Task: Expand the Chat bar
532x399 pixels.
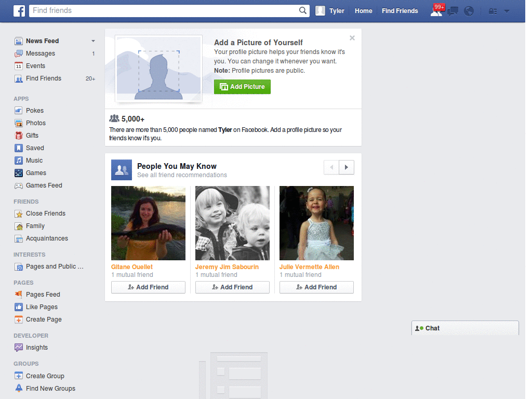Action: pos(465,328)
